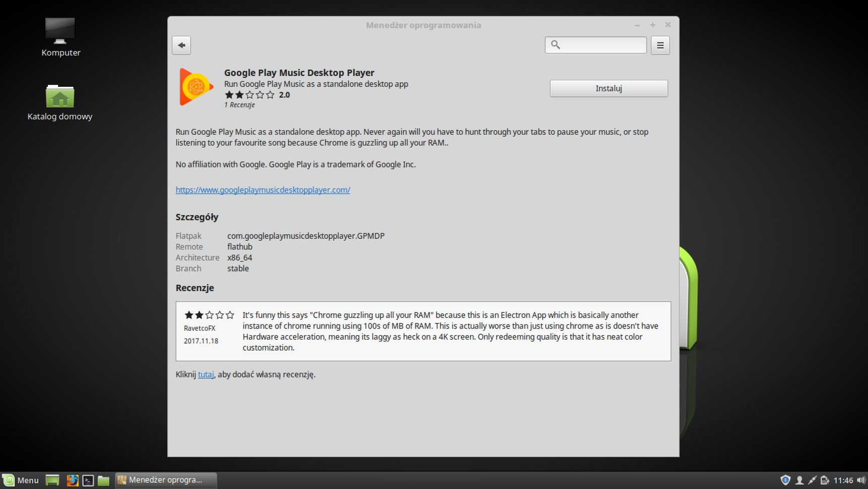Focus the search input field
Viewport: 868px width, 489px height.
tap(595, 45)
